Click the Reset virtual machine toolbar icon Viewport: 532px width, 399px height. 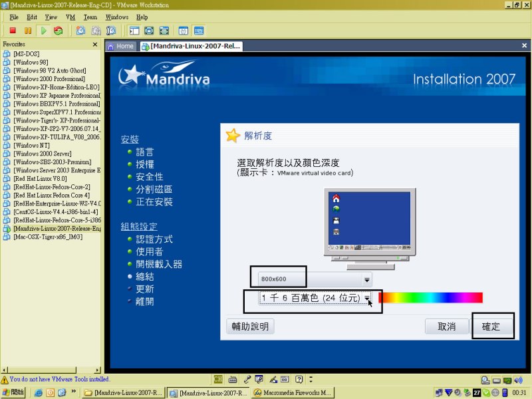coord(58,31)
